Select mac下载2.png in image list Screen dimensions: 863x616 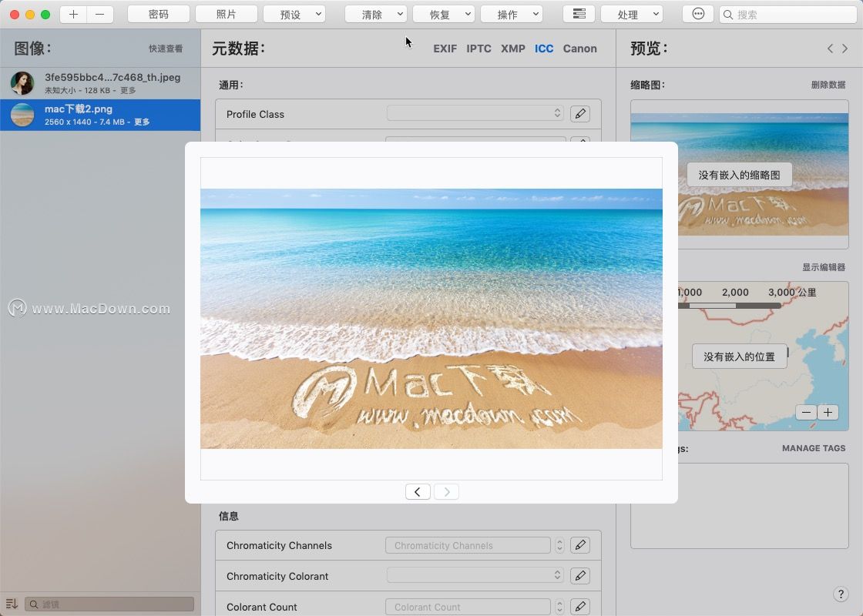coord(100,115)
